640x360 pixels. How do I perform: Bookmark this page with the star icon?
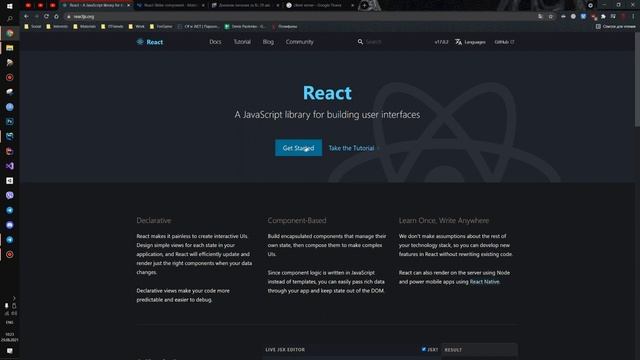tap(551, 16)
